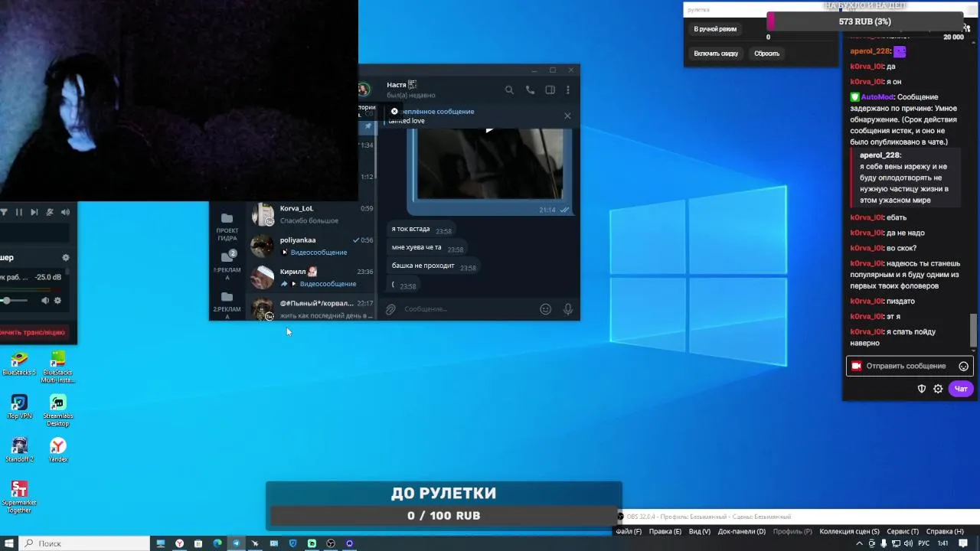The image size is (980, 551).
Task: Open the iTop VPN desktop shortcut
Action: coord(19,406)
